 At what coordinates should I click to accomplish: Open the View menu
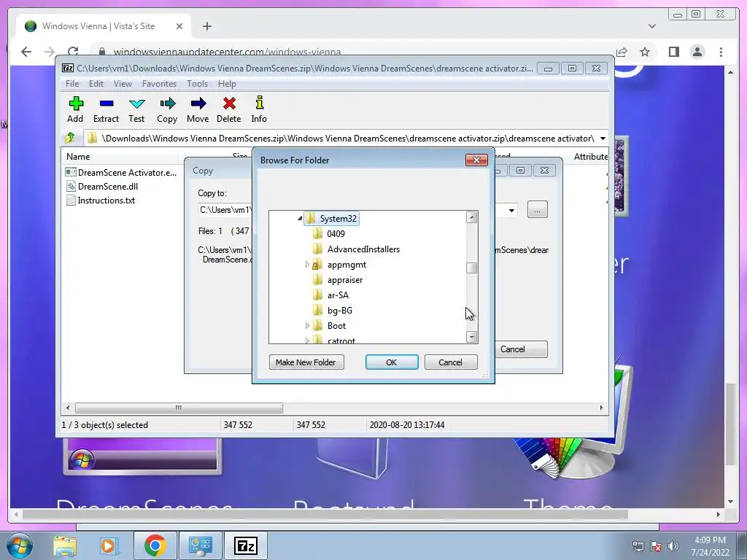pos(123,84)
